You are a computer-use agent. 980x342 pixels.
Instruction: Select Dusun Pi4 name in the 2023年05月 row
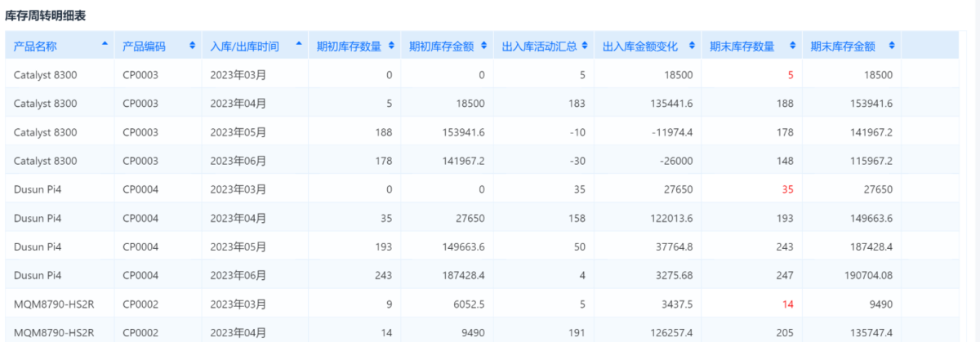point(38,247)
